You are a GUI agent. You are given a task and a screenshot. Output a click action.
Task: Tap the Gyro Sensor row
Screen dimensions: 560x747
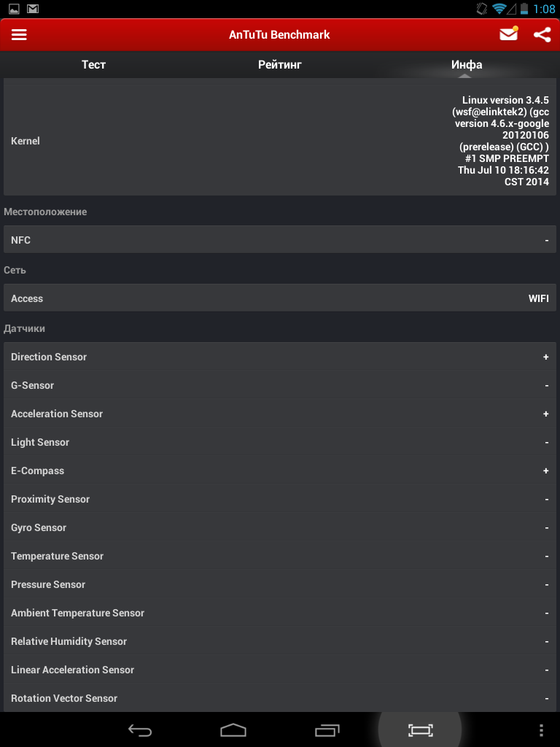tap(280, 527)
